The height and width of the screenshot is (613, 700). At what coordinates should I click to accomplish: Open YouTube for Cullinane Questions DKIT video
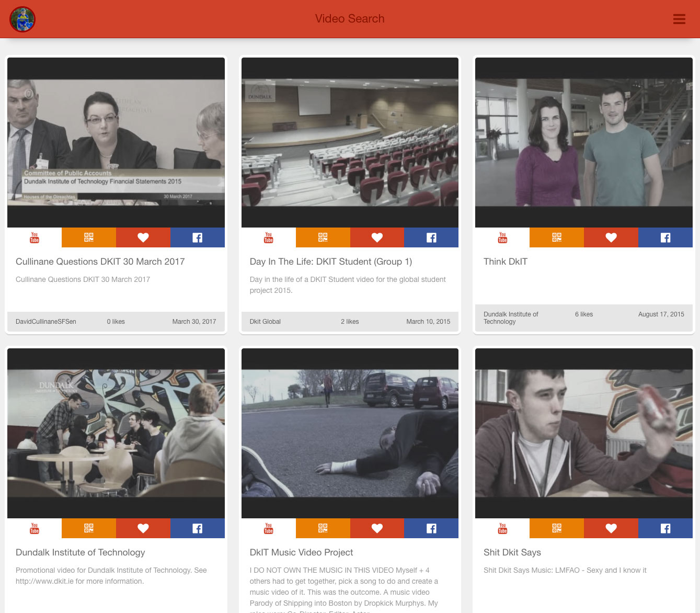point(35,237)
